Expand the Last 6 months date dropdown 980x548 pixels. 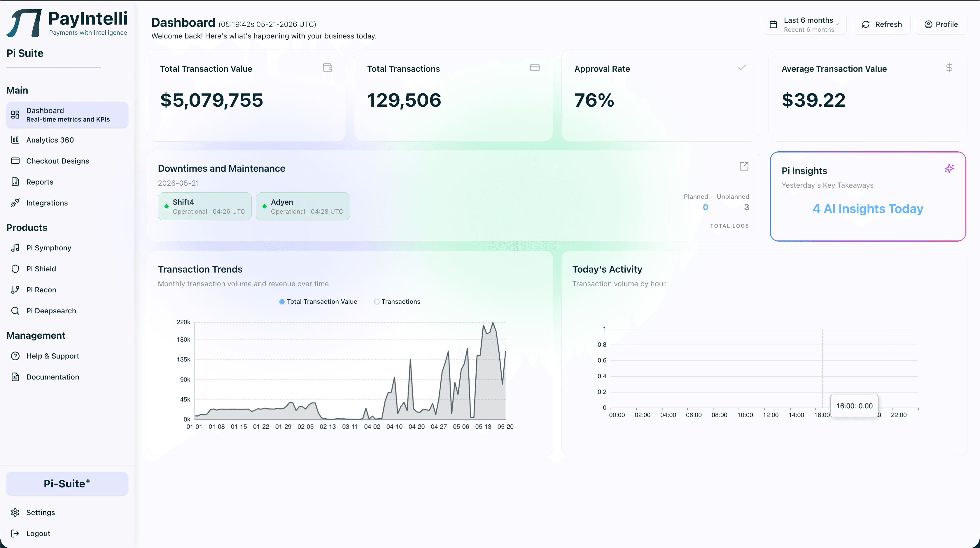[805, 24]
